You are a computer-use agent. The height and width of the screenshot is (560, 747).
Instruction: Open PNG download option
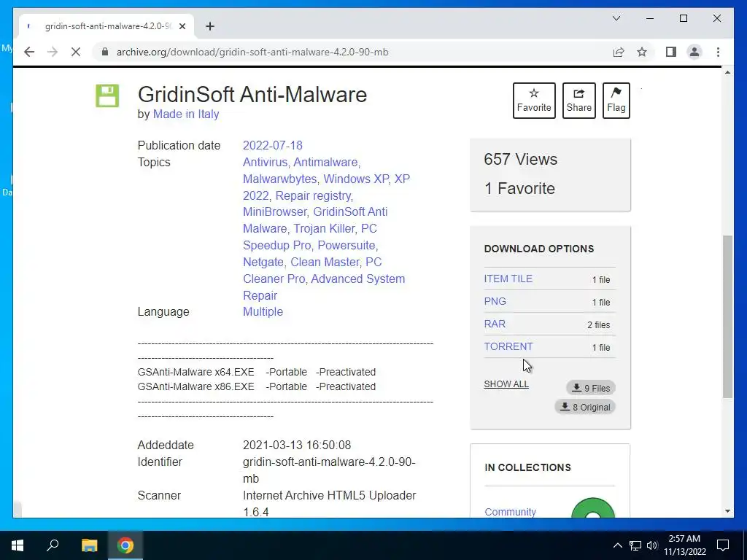coord(495,301)
